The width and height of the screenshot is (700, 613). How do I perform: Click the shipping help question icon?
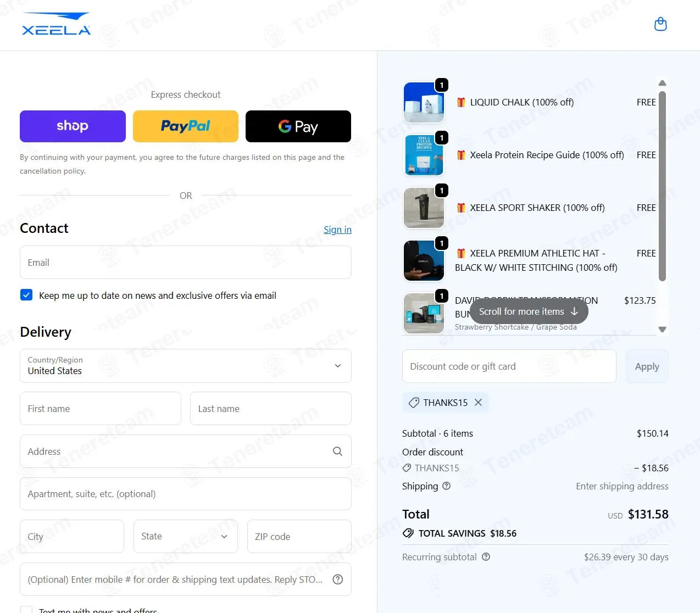point(447,486)
